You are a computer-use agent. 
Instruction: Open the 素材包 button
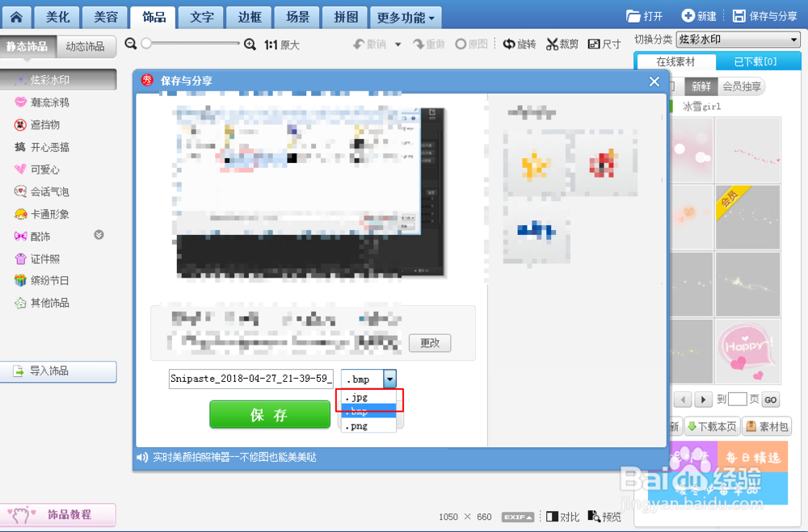(767, 426)
